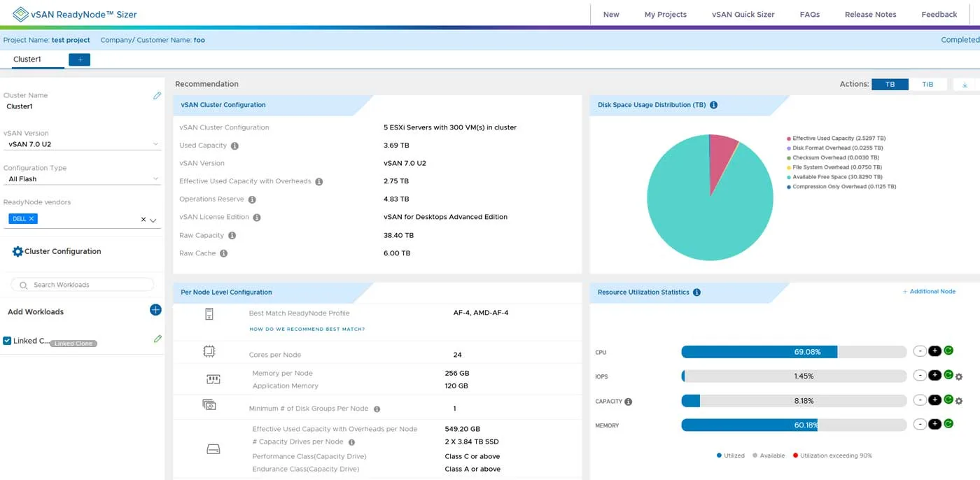Clear all ReadyNode vendors
Viewport: 980px width, 480px height.
point(143,220)
